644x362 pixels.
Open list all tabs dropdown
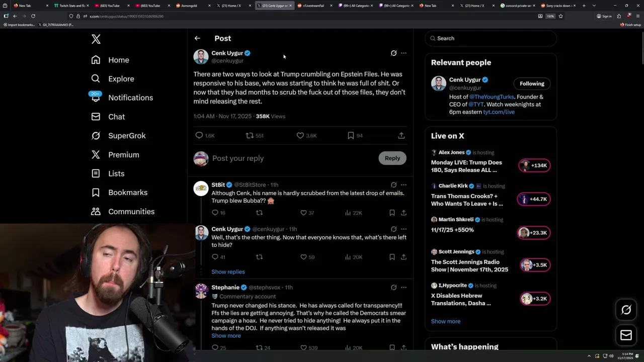pos(594,6)
